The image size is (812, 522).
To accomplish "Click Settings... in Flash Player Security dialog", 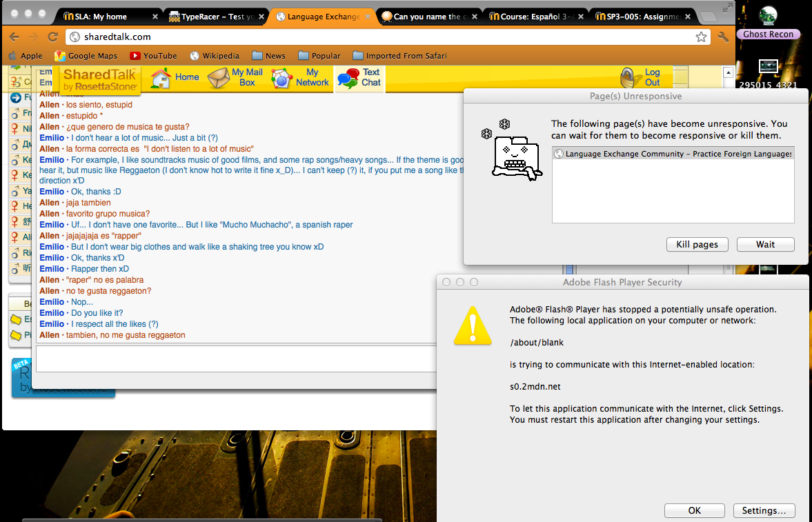I will [x=764, y=510].
